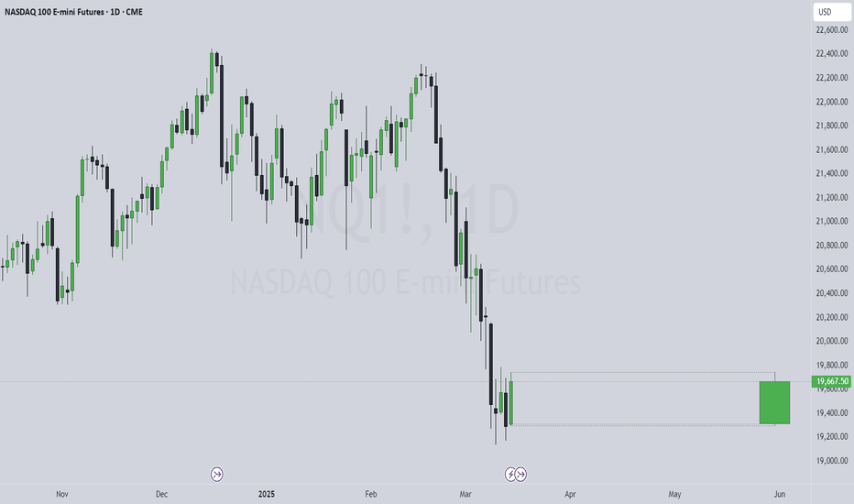Image resolution: width=854 pixels, height=504 pixels.
Task: Click the Feb label on time axis
Action: 371,494
